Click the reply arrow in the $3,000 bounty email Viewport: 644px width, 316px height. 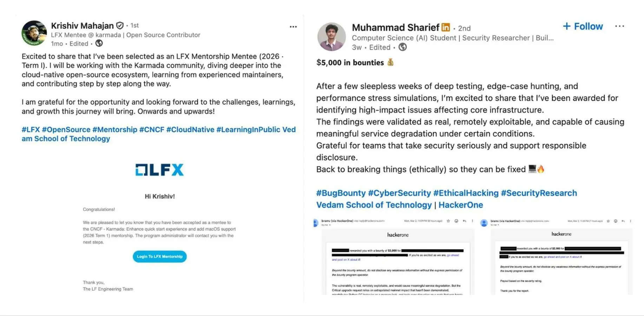click(465, 221)
